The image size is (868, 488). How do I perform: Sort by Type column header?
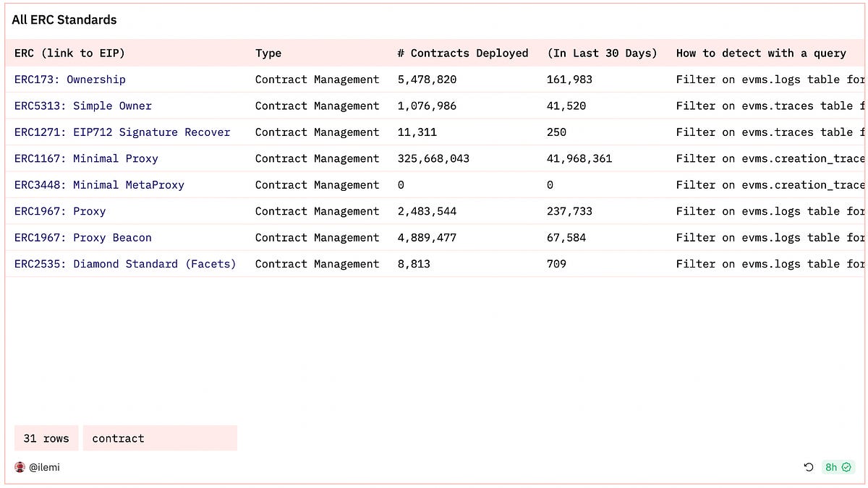pos(268,53)
